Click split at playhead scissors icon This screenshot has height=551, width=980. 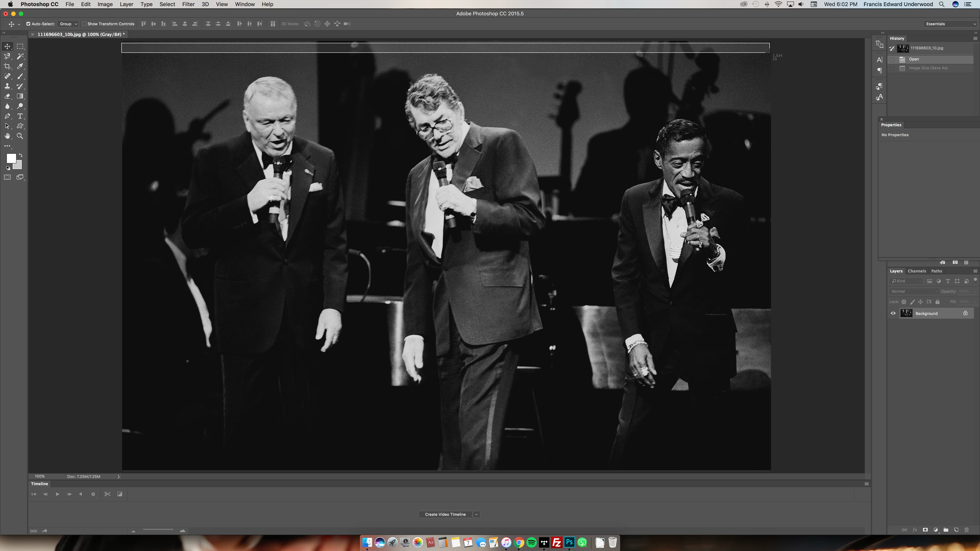(x=108, y=494)
